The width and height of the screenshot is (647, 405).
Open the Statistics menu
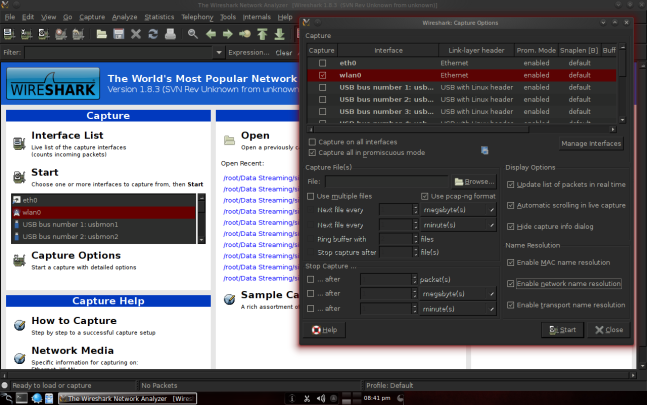(159, 17)
